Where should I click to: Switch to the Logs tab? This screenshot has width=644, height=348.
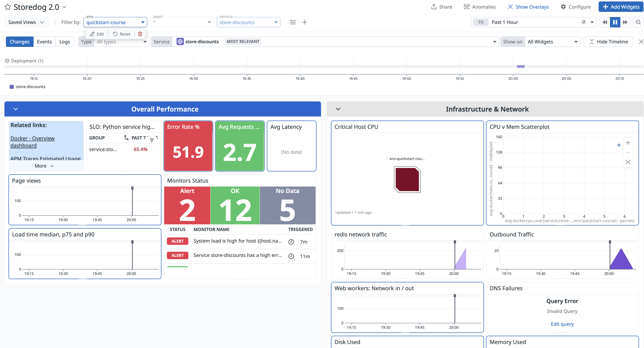(x=65, y=42)
